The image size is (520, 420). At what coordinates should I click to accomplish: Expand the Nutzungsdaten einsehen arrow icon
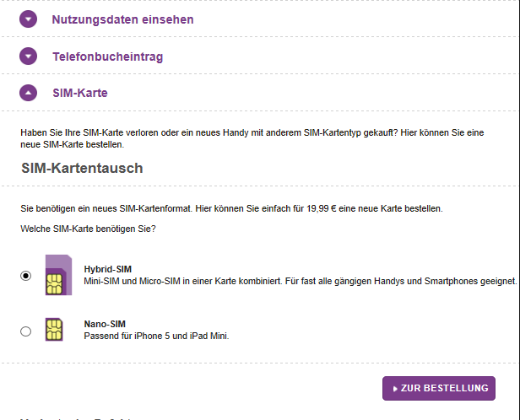coord(29,19)
